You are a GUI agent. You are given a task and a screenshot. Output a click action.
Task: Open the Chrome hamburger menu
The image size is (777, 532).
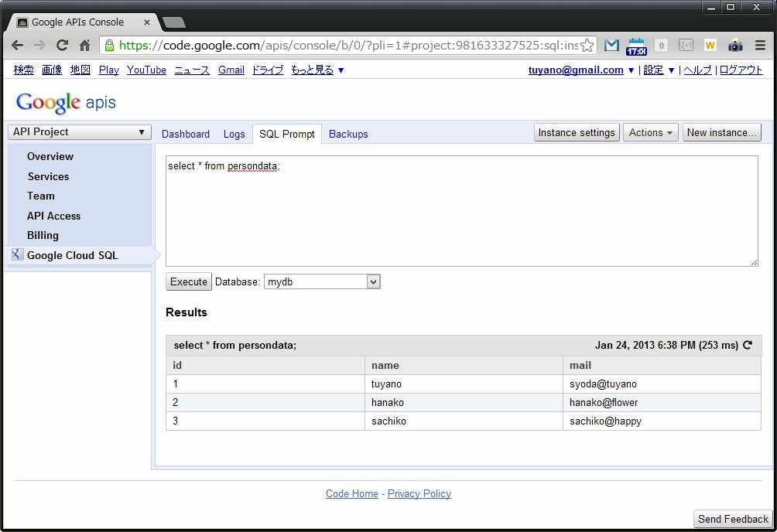tap(760, 46)
